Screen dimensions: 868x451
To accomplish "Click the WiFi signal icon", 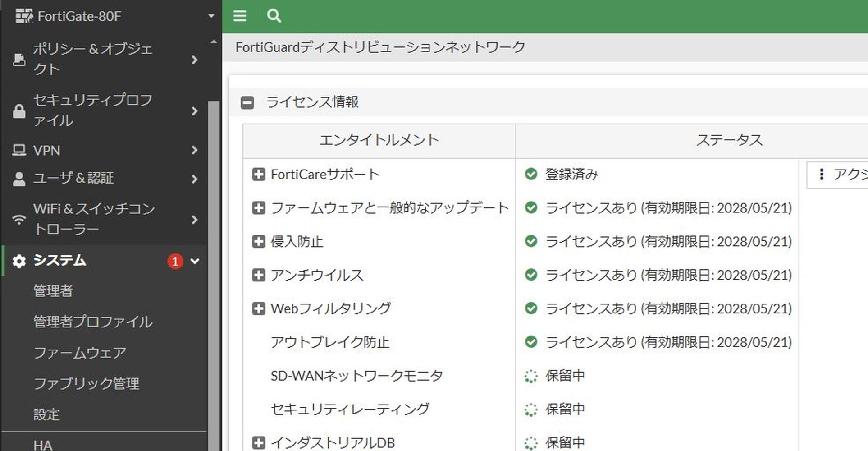I will (x=19, y=220).
